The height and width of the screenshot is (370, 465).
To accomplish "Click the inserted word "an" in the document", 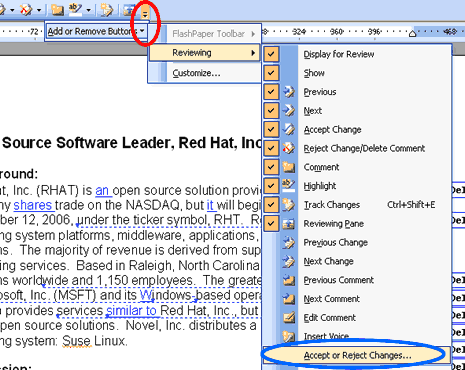I will pyautogui.click(x=102, y=191).
